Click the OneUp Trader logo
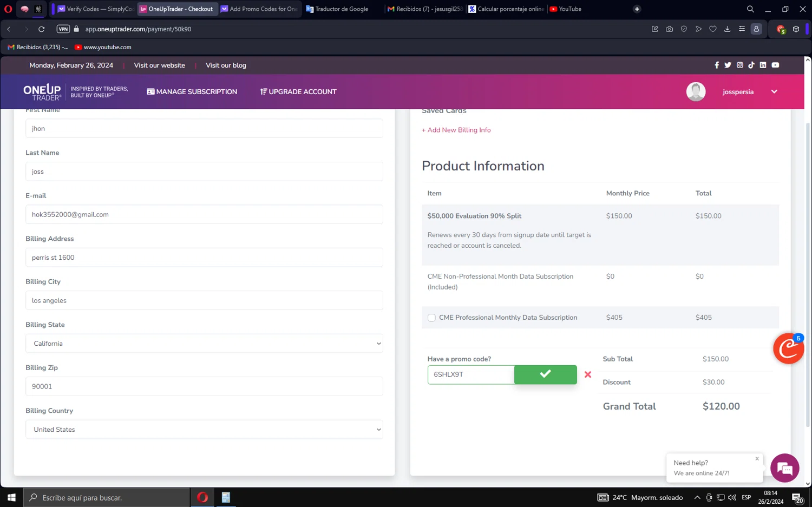 (x=43, y=92)
